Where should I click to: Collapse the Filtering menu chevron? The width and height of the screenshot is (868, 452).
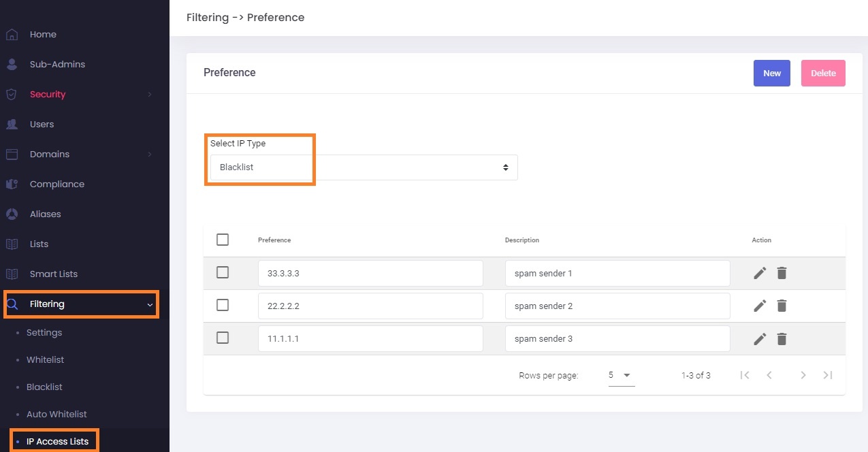(x=150, y=304)
